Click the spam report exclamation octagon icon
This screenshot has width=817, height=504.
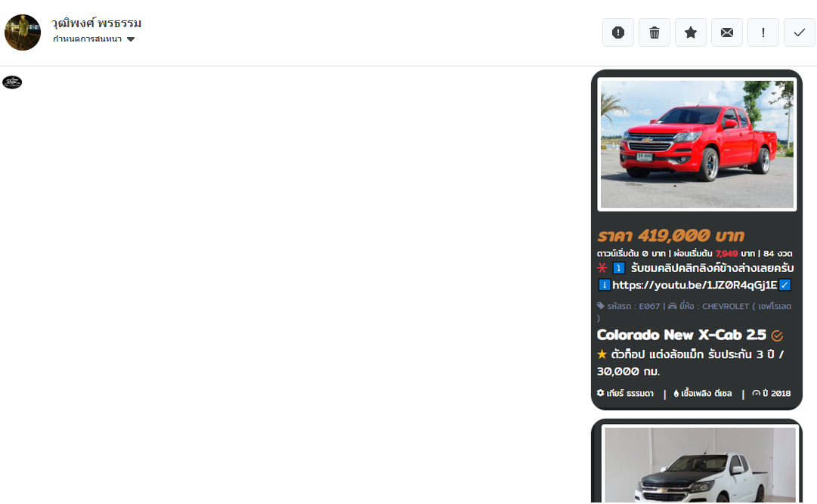tap(618, 32)
